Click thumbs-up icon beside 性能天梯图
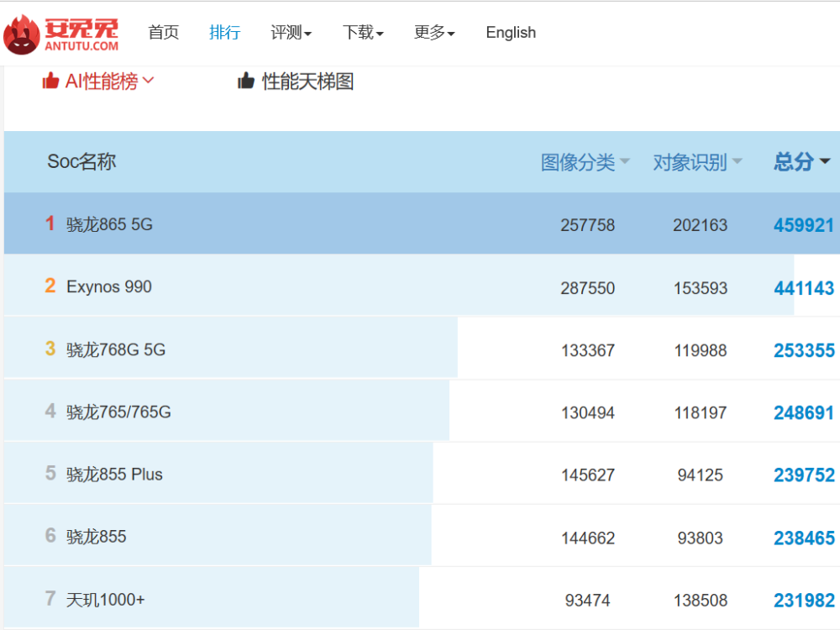The width and height of the screenshot is (840, 630). (246, 81)
